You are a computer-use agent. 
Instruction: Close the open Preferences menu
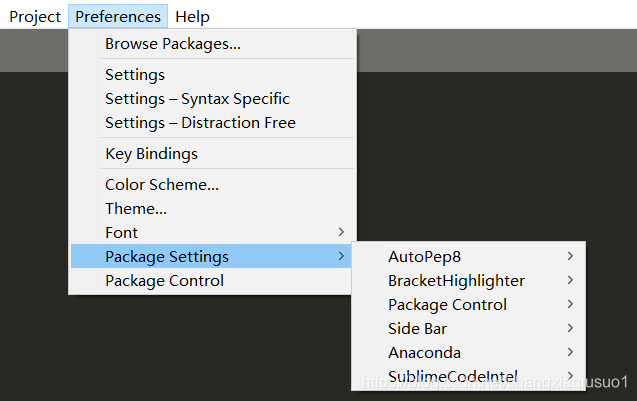point(118,17)
